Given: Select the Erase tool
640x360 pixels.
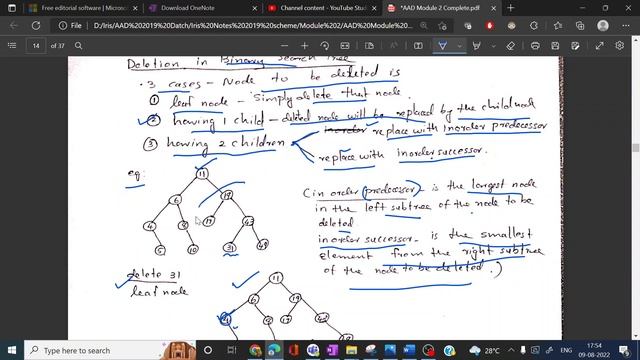Looking at the screenshot, I should point(511,46).
